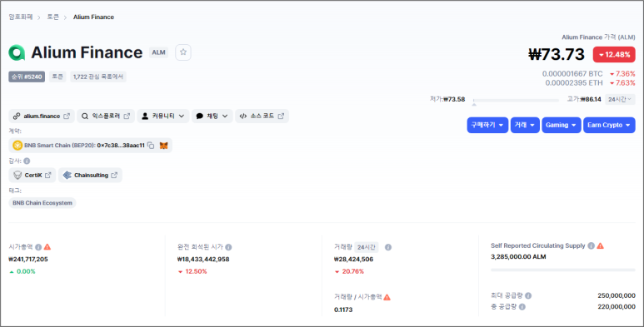Click the info icon next to 완전 희석된 시가
The height and width of the screenshot is (327, 644).
click(x=228, y=247)
